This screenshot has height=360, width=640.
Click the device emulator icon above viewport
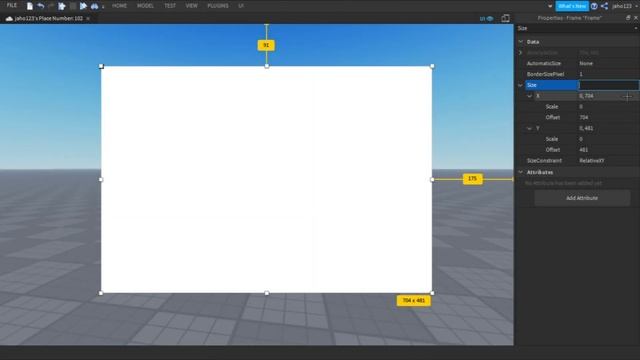(505, 18)
